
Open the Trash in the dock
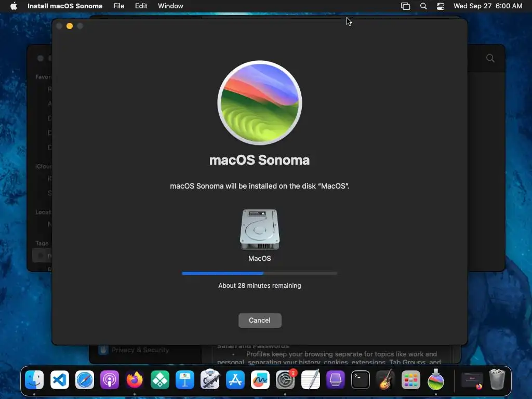497,379
